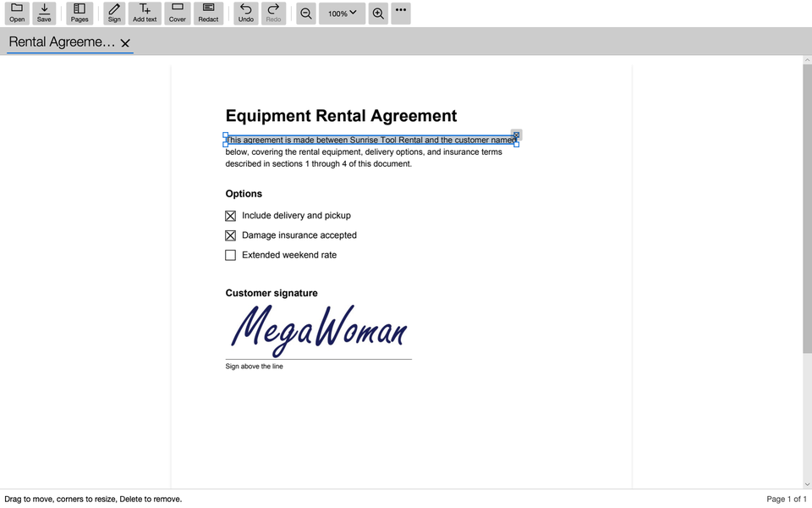The width and height of the screenshot is (812, 508).
Task: Click the selected box's bottom-left resize handle
Action: pos(225,145)
